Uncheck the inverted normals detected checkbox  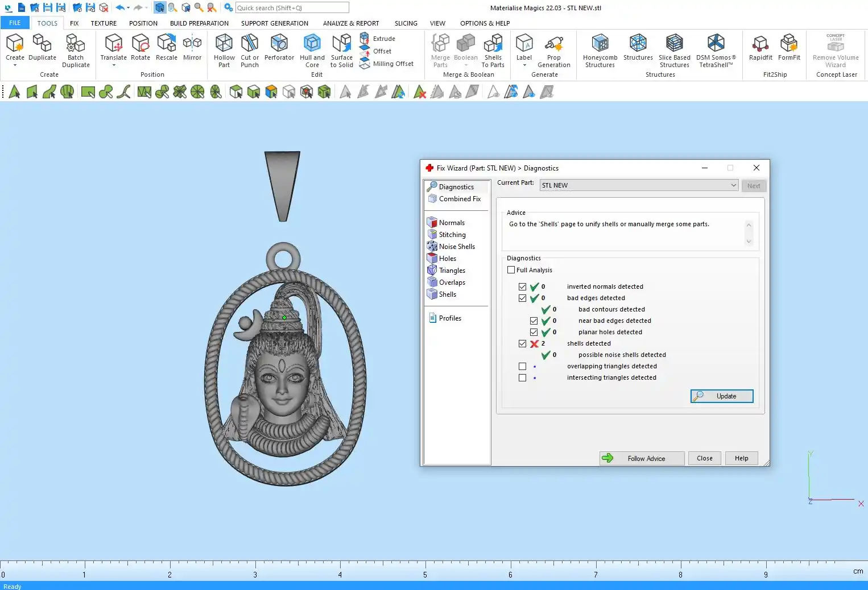pyautogui.click(x=522, y=287)
